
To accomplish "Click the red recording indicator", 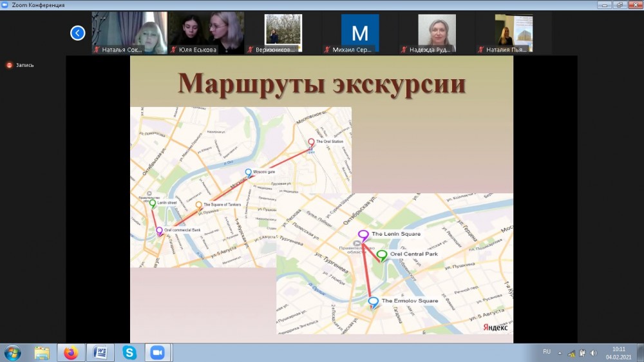I will [x=9, y=65].
